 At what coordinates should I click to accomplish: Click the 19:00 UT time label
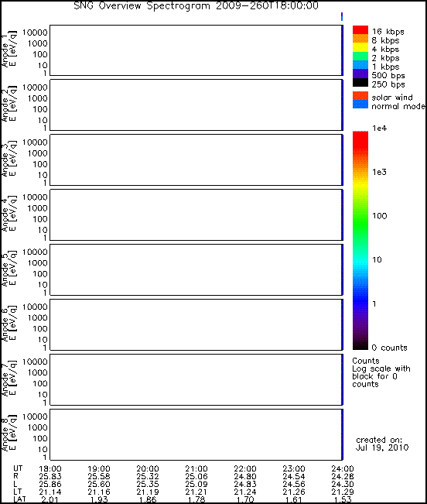click(x=99, y=468)
